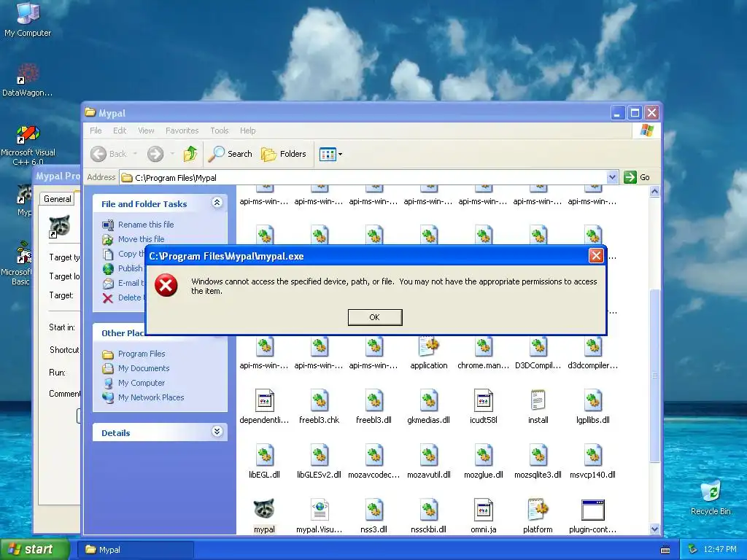Click the Mypal taskbar button
The height and width of the screenshot is (560, 747).
coord(136,550)
